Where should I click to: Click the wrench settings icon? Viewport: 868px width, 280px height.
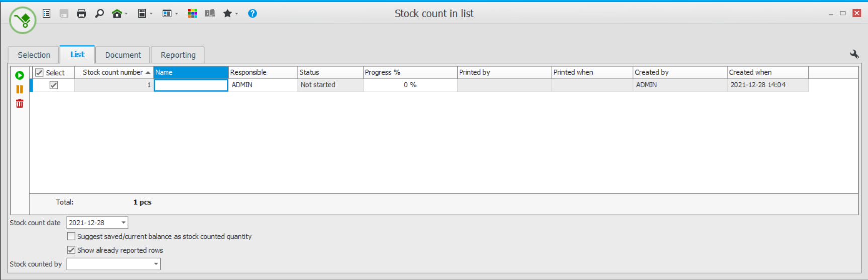click(854, 54)
